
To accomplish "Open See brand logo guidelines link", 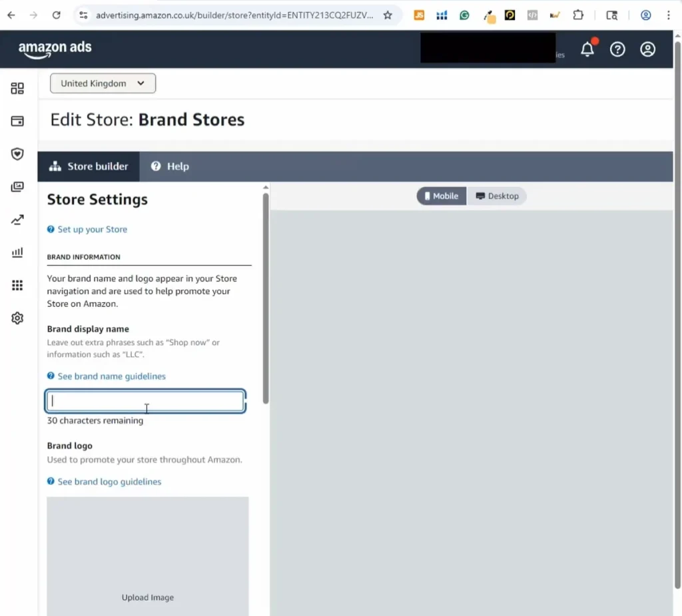I will (109, 481).
